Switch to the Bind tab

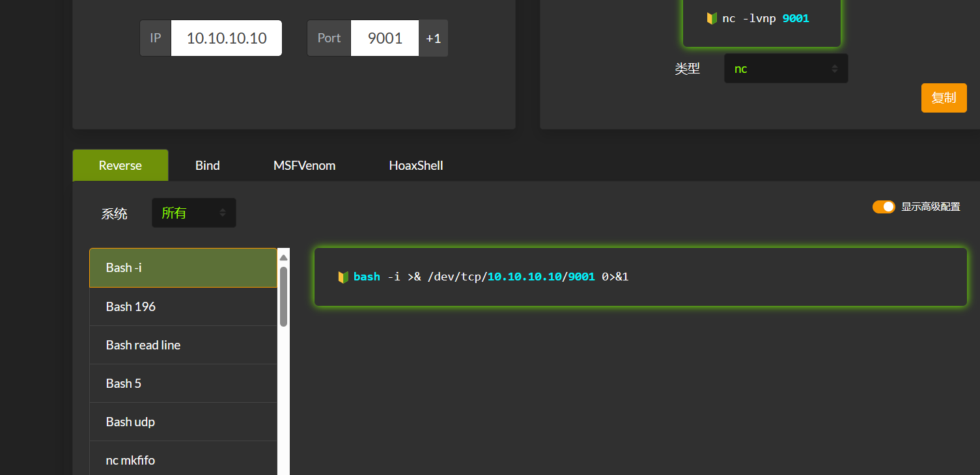coord(208,165)
